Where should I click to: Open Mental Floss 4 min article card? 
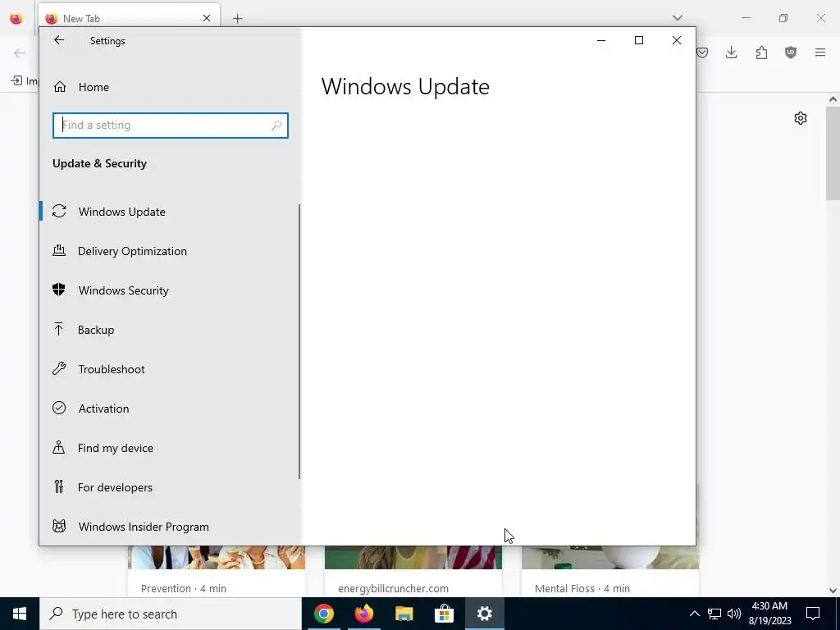(x=610, y=571)
